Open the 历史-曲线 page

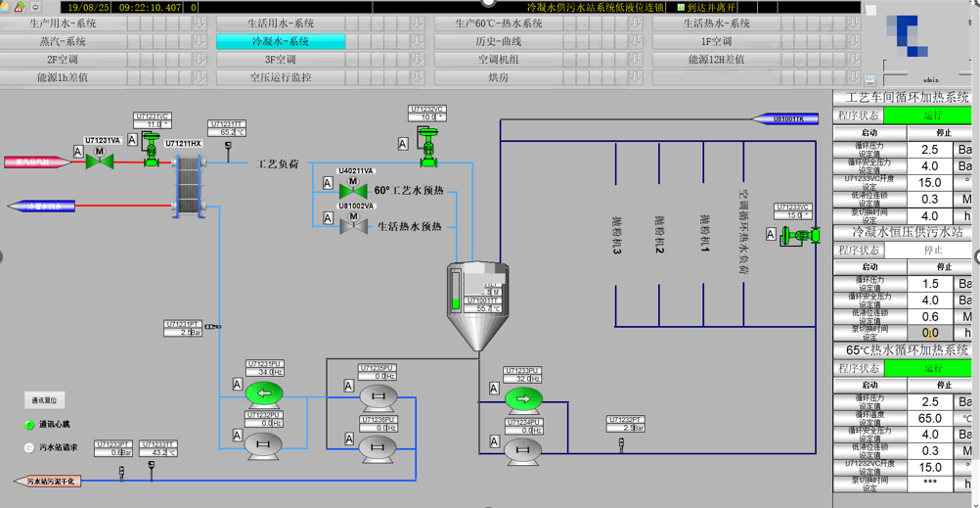[x=499, y=42]
